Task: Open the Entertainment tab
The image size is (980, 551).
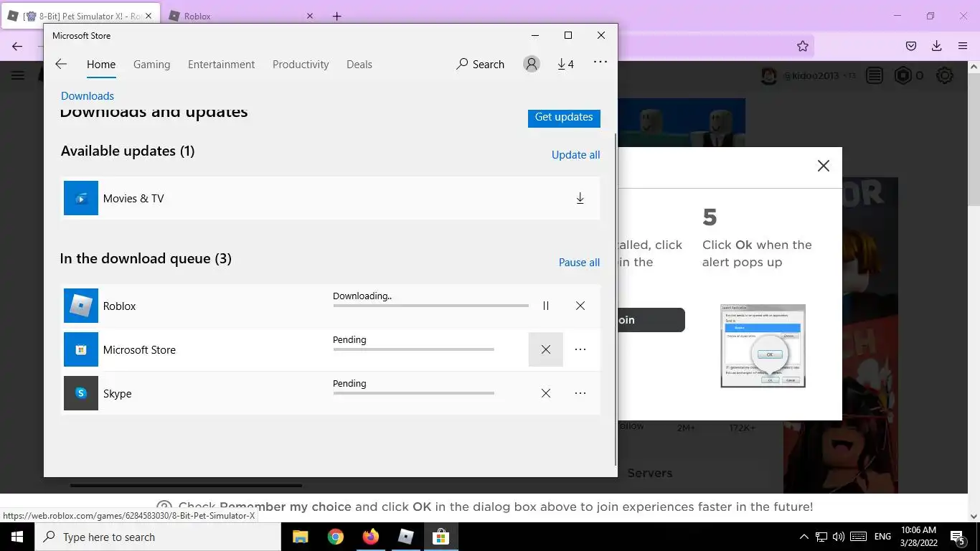Action: tap(221, 64)
